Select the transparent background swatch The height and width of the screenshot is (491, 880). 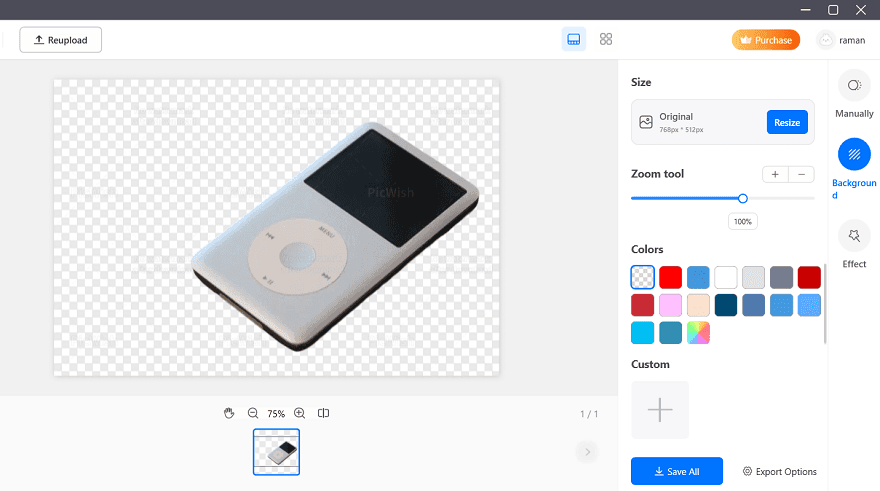click(x=643, y=277)
